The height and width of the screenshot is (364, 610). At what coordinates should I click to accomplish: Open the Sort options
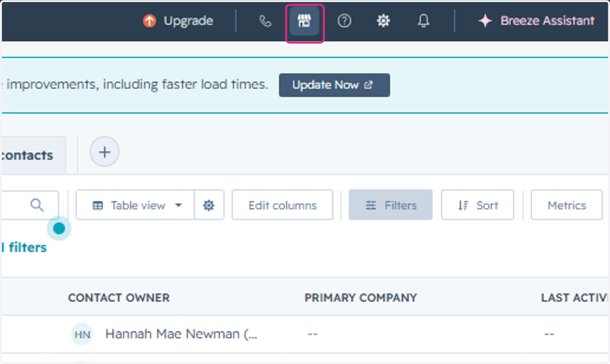coord(477,205)
